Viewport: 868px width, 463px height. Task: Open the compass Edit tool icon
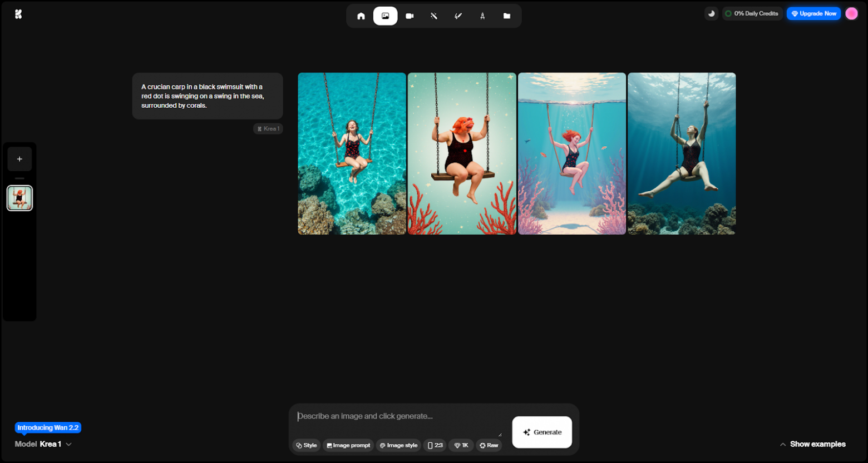(x=482, y=16)
